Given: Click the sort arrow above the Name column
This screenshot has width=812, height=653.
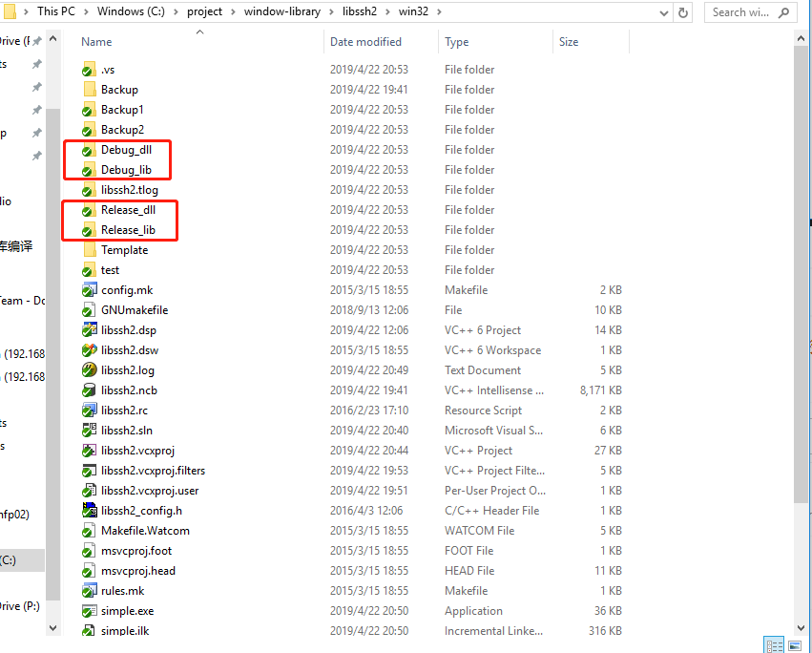Looking at the screenshot, I should coord(199,31).
